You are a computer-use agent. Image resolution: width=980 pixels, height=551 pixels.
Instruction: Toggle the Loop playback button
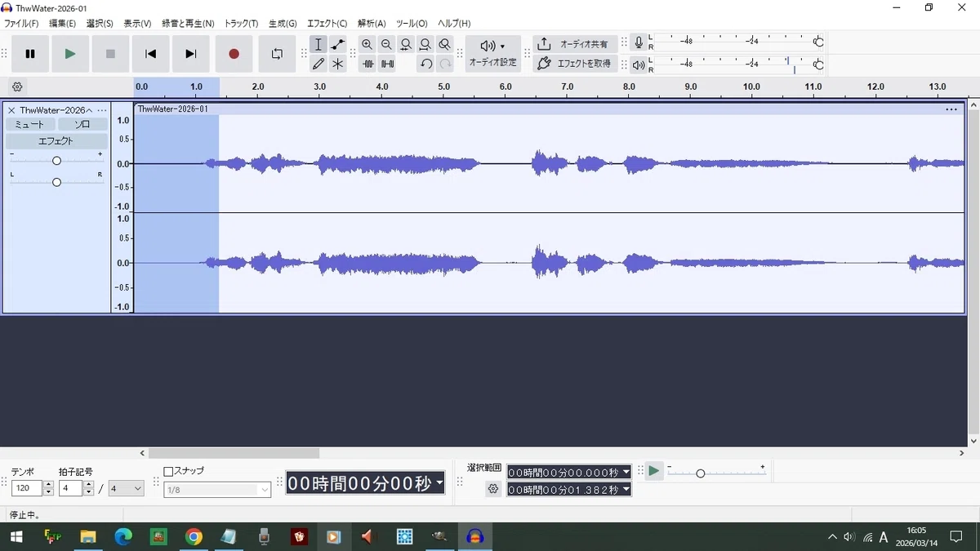(277, 54)
